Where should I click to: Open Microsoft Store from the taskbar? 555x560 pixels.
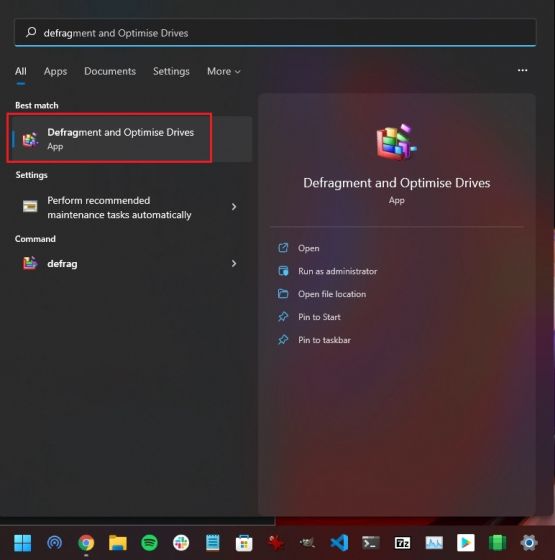point(244,543)
